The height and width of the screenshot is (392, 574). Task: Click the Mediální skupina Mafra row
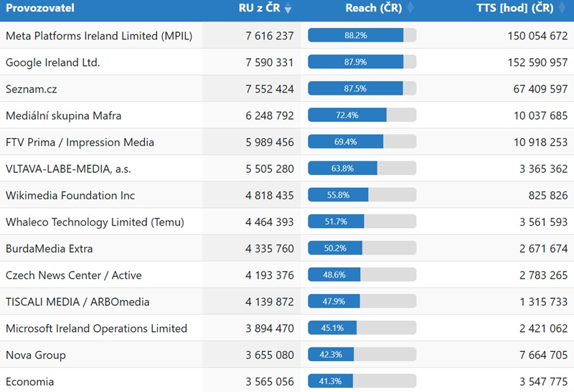point(64,115)
